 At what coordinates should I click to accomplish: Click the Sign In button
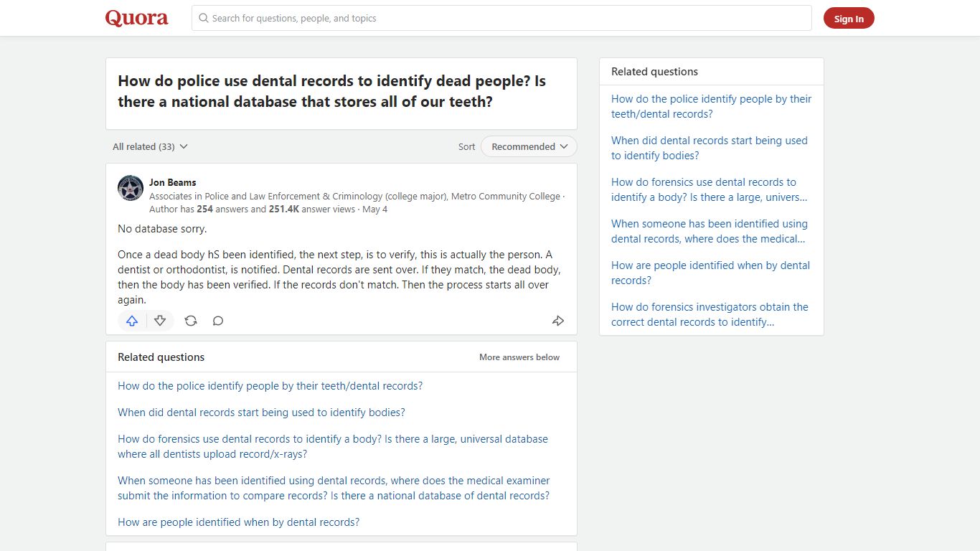849,19
